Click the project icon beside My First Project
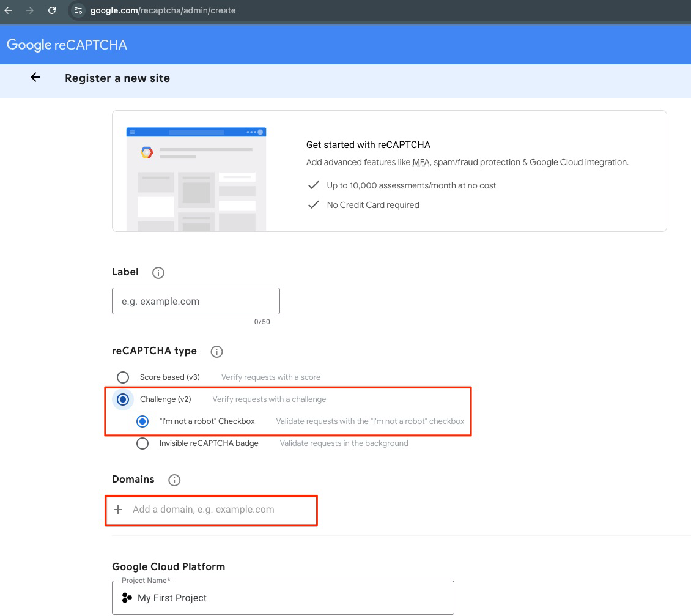 [127, 598]
